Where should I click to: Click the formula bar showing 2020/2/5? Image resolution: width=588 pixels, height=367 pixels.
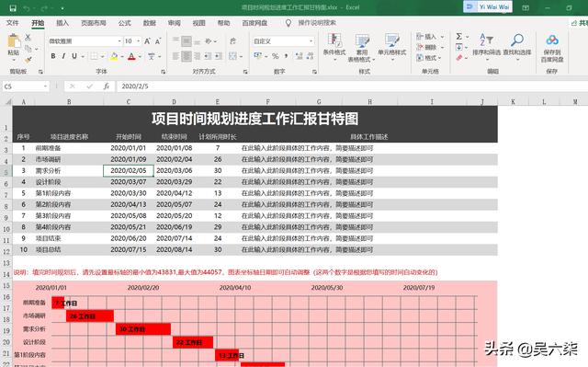[x=352, y=86]
